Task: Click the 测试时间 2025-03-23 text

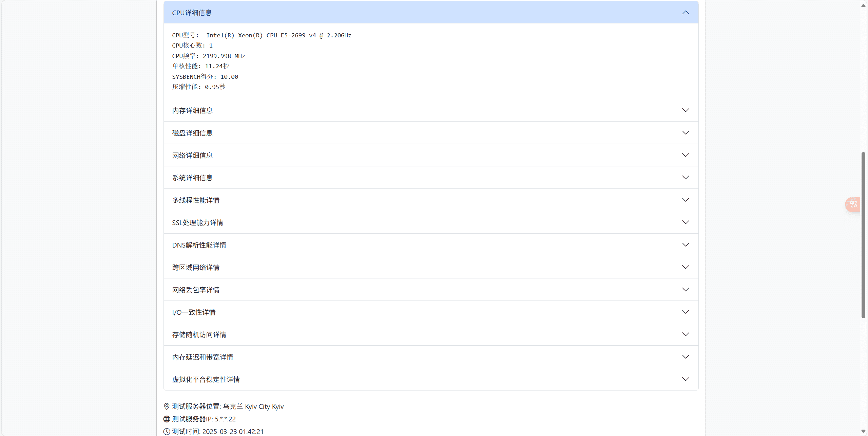Action: (218, 432)
